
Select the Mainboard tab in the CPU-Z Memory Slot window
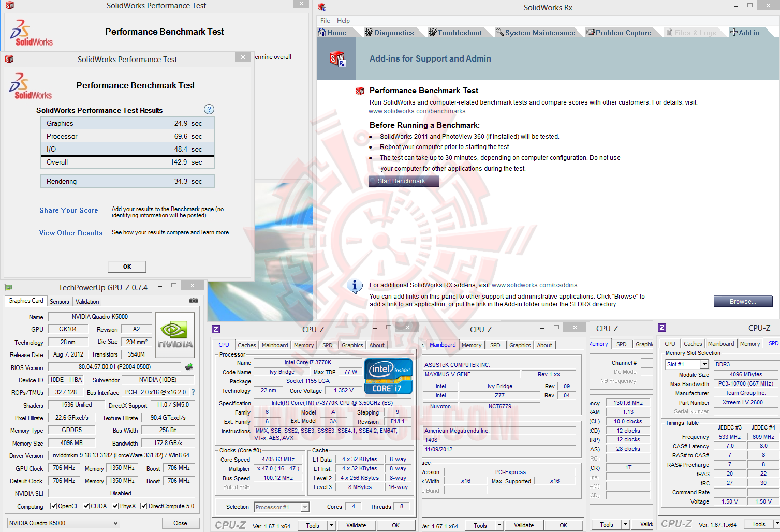click(x=721, y=344)
